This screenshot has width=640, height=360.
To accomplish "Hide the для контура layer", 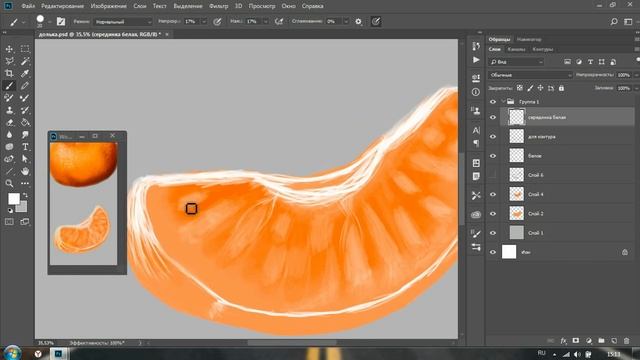I will (493, 136).
